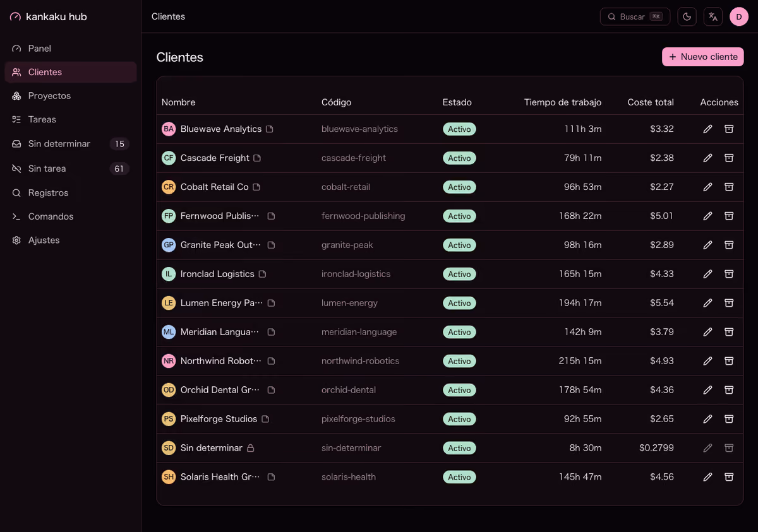Archive the northwind-robotics client row
The height and width of the screenshot is (532, 758).
click(729, 361)
